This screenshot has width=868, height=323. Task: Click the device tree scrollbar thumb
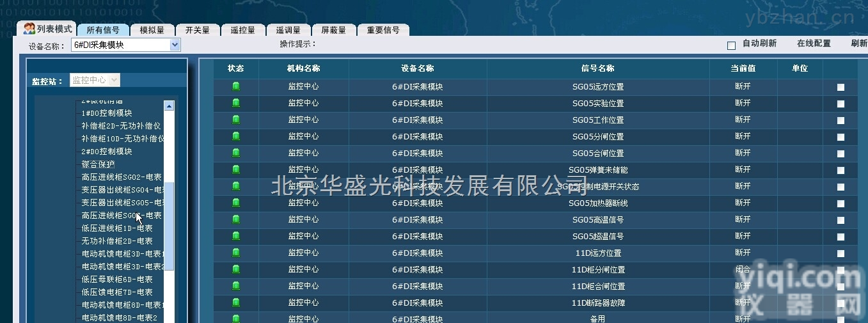pyautogui.click(x=169, y=226)
